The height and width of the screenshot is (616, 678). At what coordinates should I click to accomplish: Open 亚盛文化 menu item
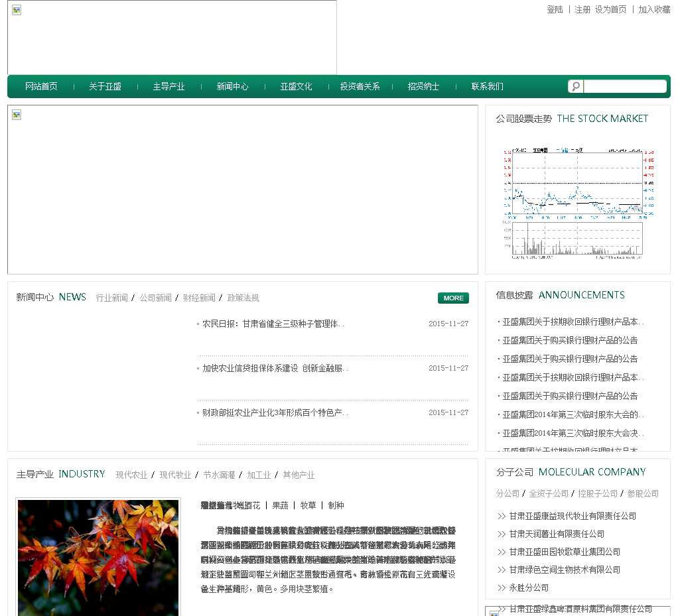(296, 86)
